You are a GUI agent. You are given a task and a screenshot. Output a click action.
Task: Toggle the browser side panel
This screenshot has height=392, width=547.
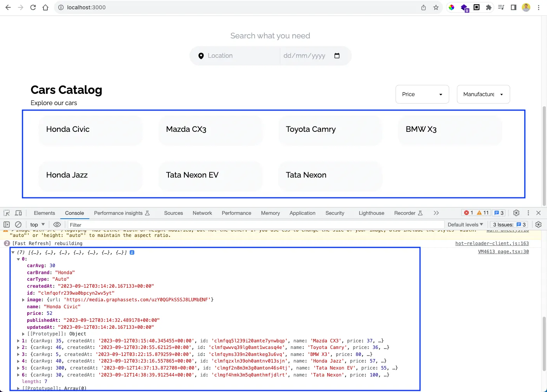point(514,7)
